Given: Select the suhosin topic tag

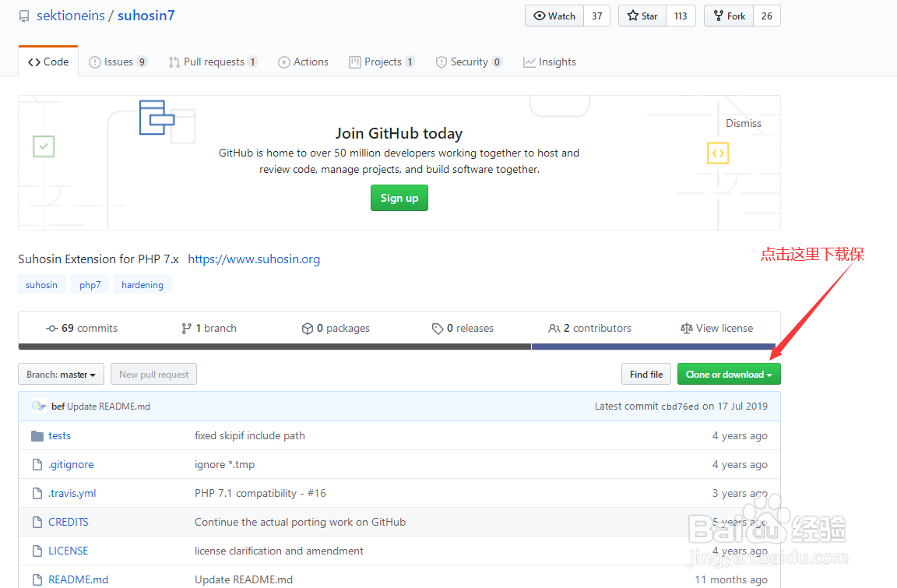Looking at the screenshot, I should coord(42,285).
